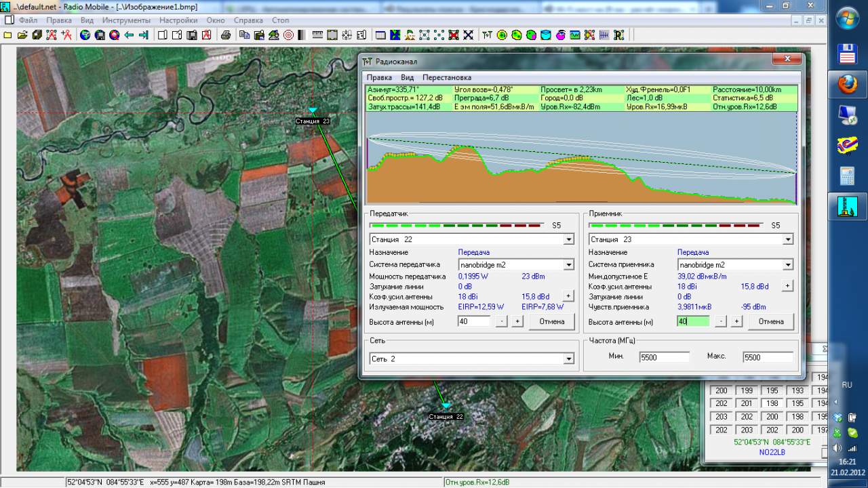Expand the transmitter Станция 22 dropdown
This screenshot has width=868, height=488.
pos(568,239)
